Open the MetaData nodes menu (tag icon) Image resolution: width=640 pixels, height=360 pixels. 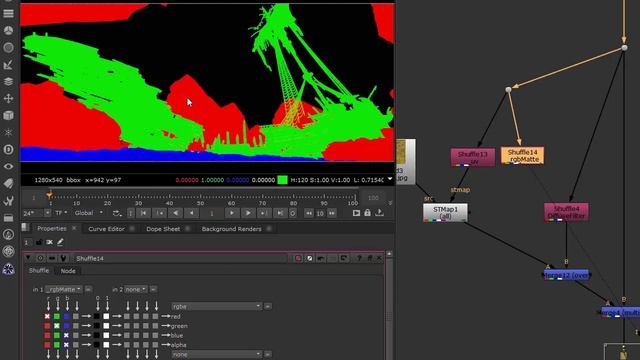8,184
